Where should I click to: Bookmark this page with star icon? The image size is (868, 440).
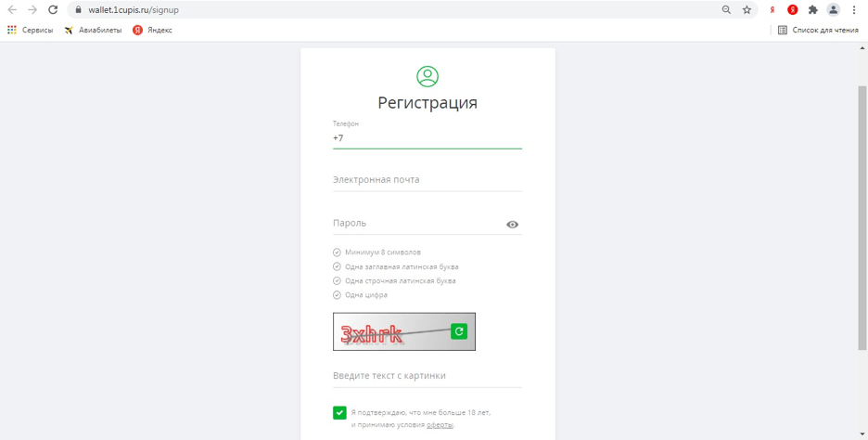tap(747, 9)
